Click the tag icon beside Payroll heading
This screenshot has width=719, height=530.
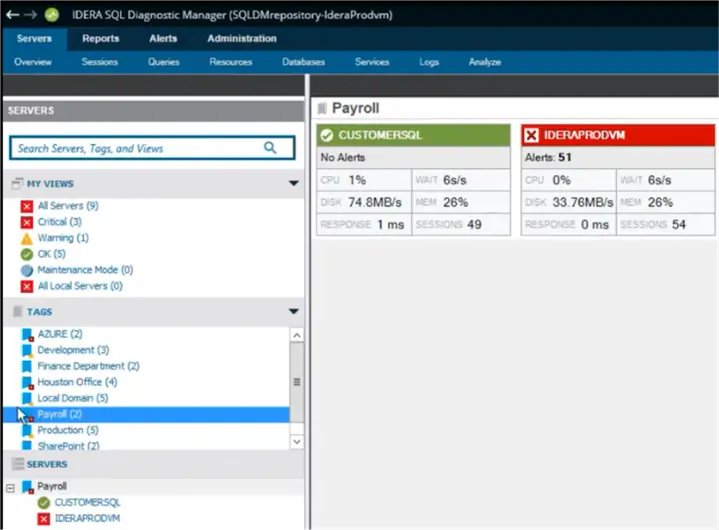pos(322,108)
